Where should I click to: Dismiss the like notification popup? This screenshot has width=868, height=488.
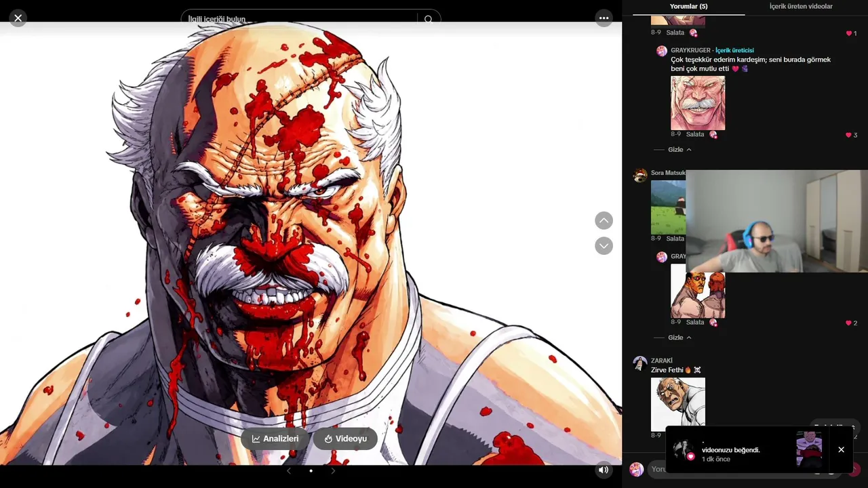pos(841,449)
